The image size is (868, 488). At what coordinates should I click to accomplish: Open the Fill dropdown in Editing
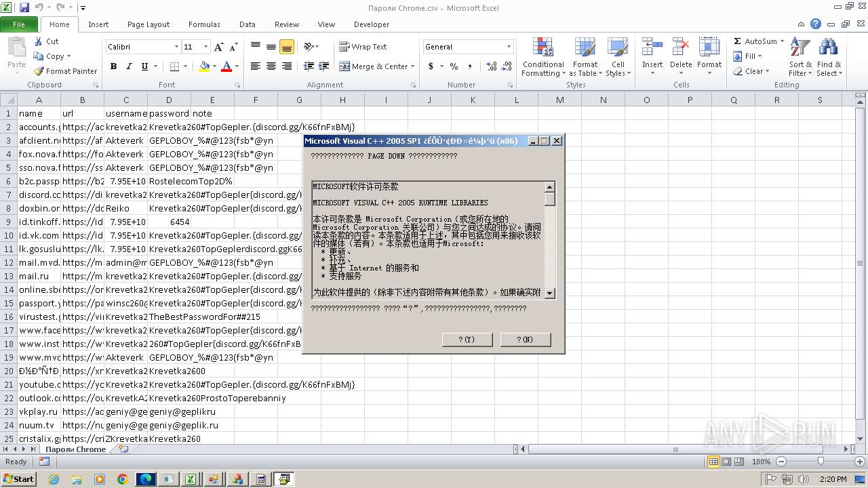click(748, 56)
